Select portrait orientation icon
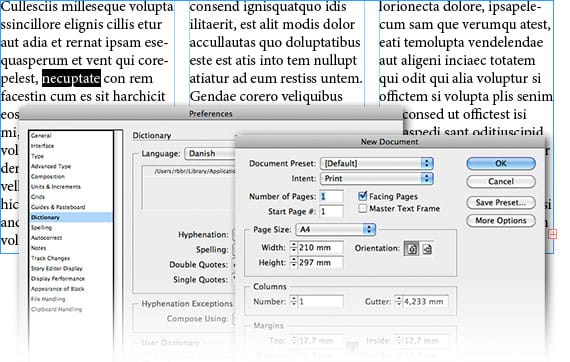Image resolution: width=570 pixels, height=362 pixels. click(x=411, y=249)
